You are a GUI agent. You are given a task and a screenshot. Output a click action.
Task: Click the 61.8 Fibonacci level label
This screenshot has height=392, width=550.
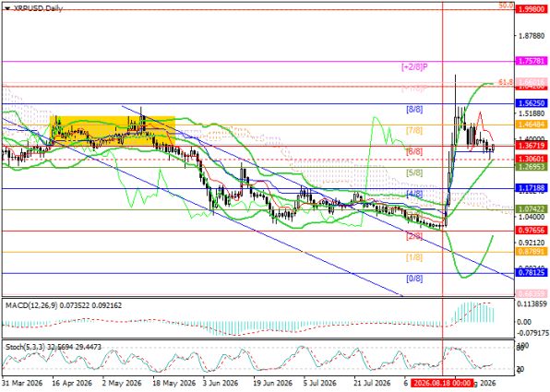506,82
